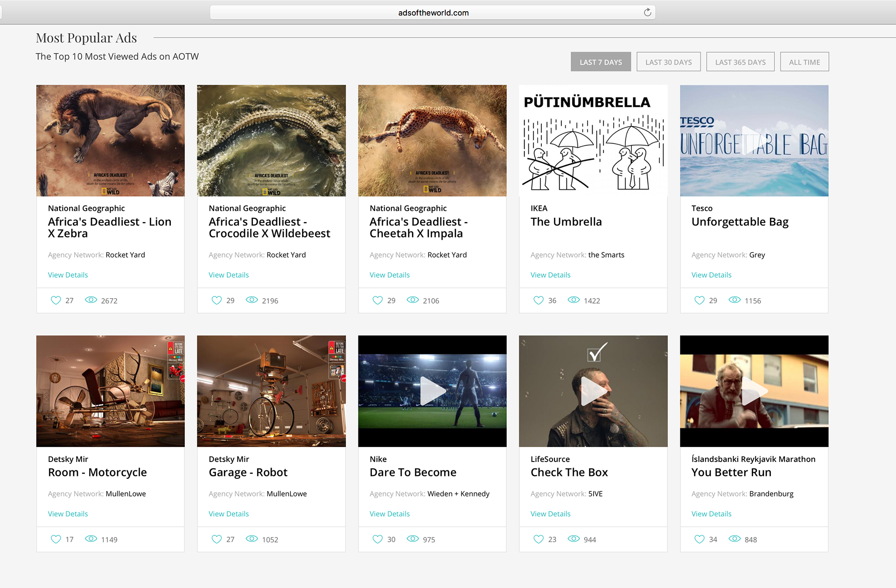The height and width of the screenshot is (588, 896).
Task: Open View Details for Dare To Become
Action: (x=390, y=514)
